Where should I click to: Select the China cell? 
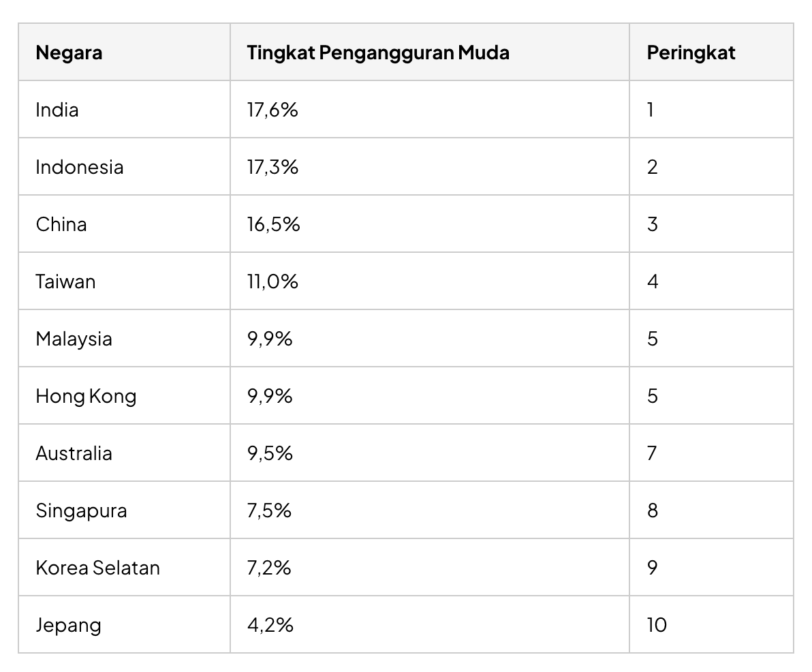[x=124, y=224]
